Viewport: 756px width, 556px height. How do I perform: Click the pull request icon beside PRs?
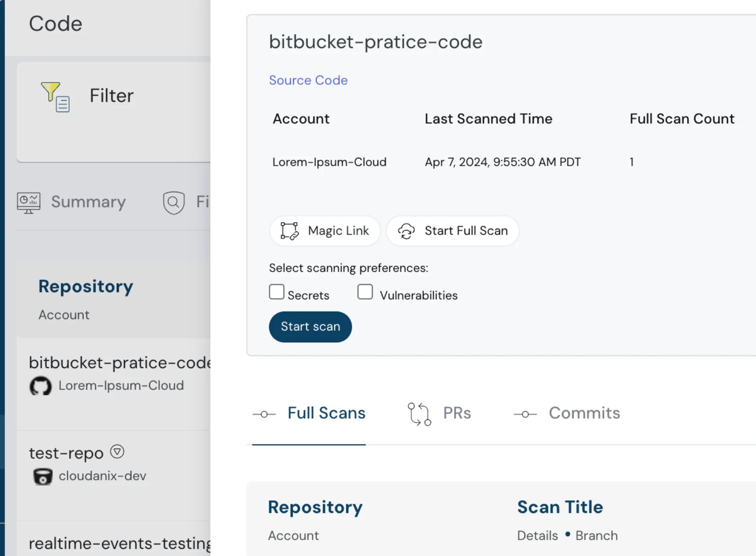(x=419, y=413)
